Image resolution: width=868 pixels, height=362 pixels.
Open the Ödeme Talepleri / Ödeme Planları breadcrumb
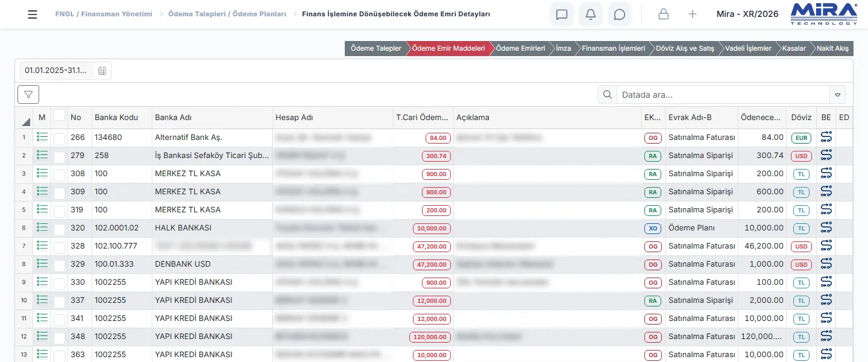tap(227, 14)
